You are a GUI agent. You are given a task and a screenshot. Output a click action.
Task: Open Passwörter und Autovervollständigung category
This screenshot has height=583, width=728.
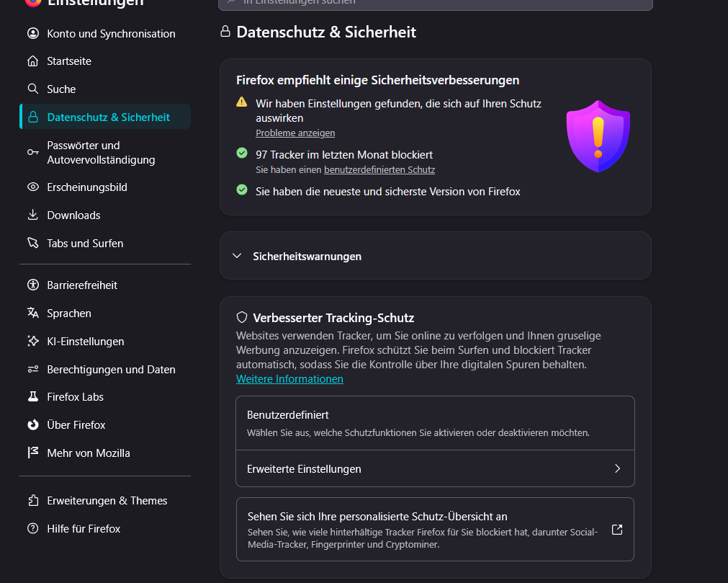tap(105, 152)
